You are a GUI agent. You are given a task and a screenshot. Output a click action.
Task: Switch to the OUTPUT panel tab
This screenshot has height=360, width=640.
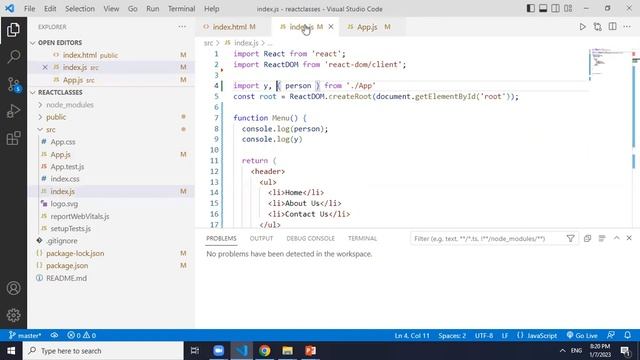tap(261, 238)
